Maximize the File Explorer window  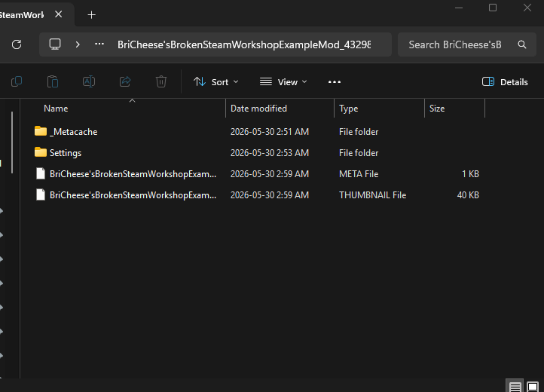point(493,8)
